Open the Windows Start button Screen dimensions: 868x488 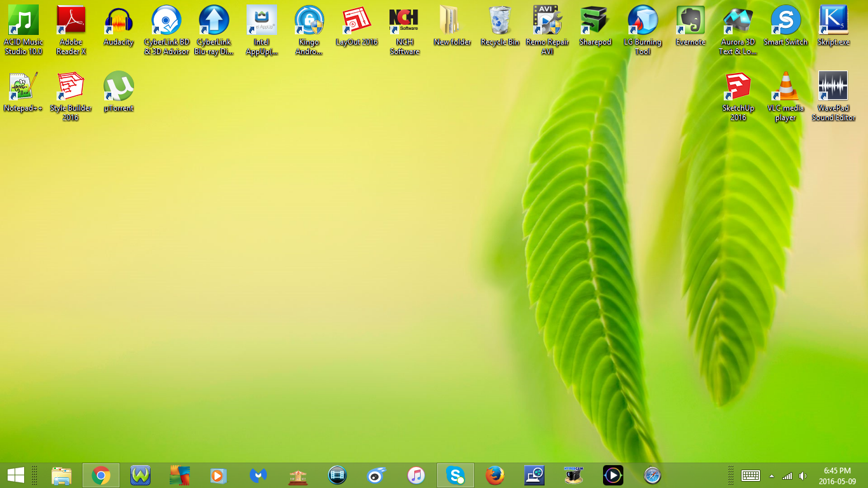point(15,475)
